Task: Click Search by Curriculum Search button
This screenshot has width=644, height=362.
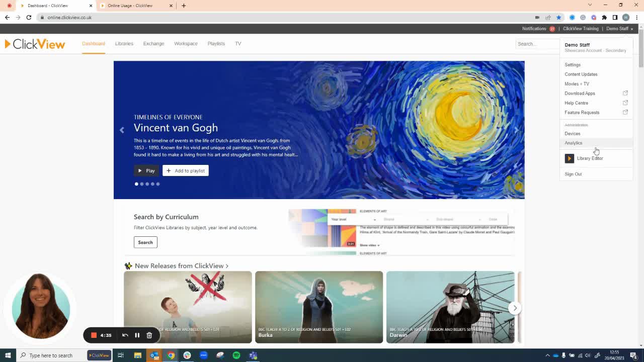Action: pyautogui.click(x=145, y=242)
